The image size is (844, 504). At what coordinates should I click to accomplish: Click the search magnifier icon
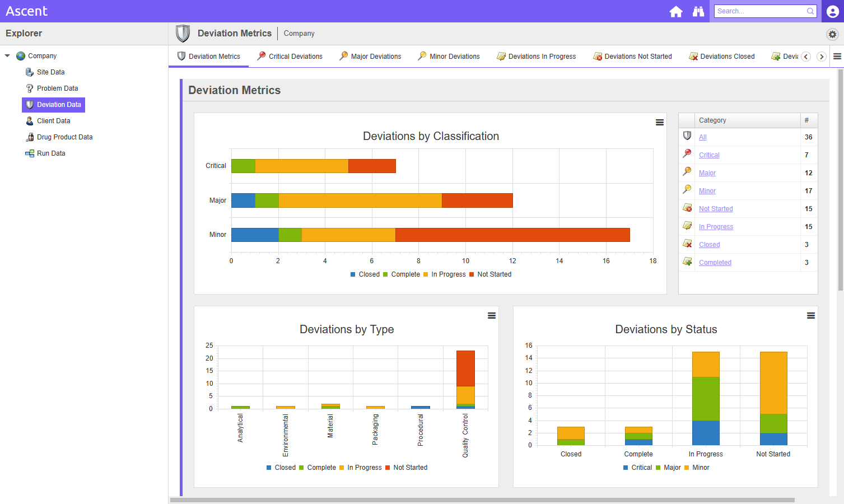[810, 11]
